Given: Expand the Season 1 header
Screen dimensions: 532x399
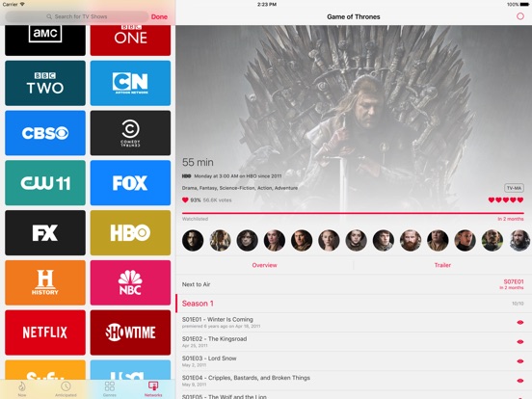Looking at the screenshot, I should 354,304.
